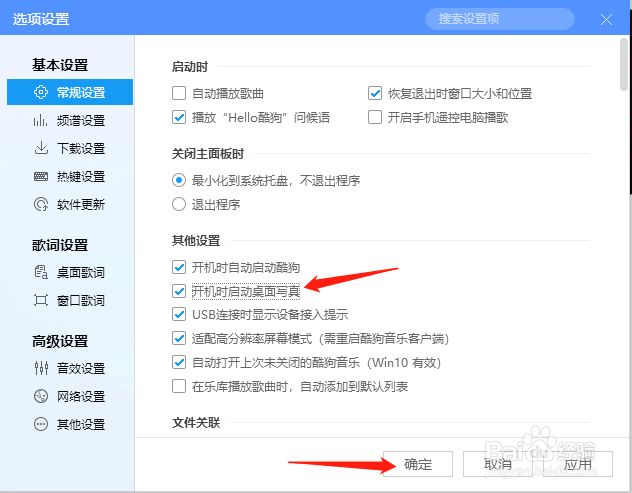Enable 自动播放歌曲 checkbox
Viewport: 632px width, 493px height.
click(x=179, y=93)
